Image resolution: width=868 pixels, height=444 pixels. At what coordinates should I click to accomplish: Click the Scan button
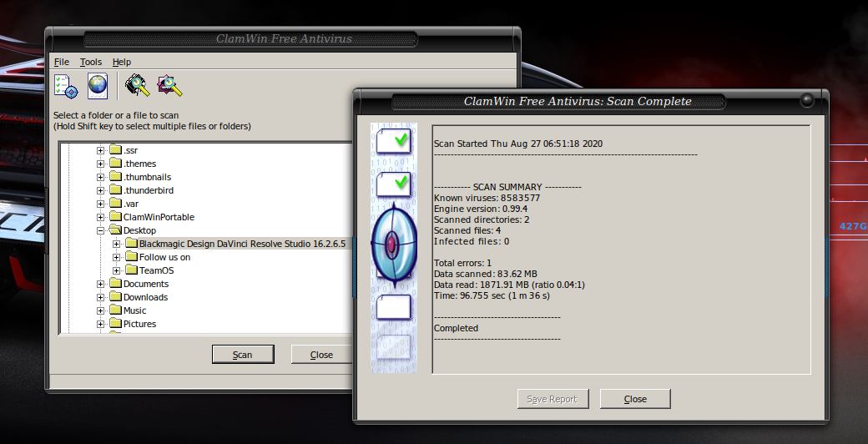coord(243,355)
